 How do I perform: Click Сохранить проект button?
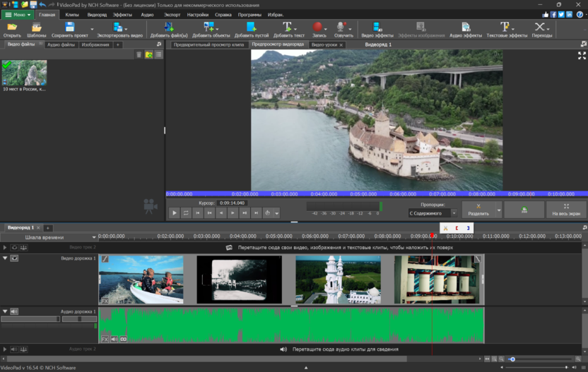click(70, 30)
